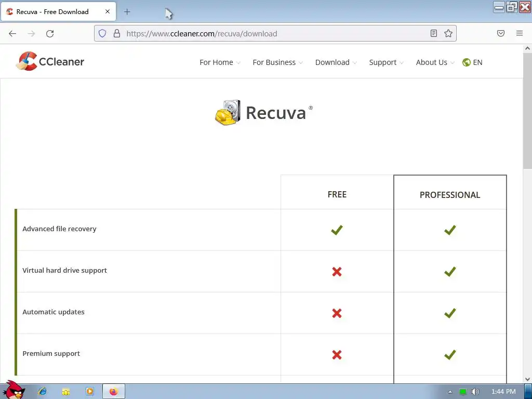Click the Advanced file recovery row label

pos(59,229)
